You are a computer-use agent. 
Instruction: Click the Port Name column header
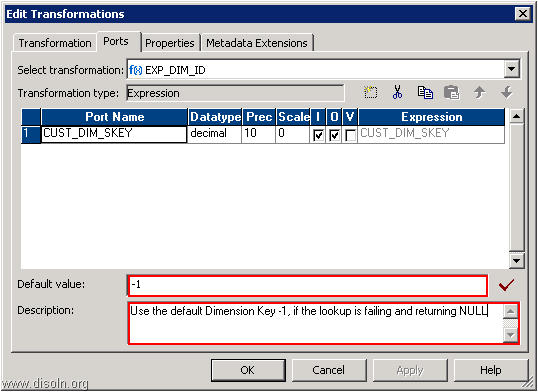[x=114, y=117]
